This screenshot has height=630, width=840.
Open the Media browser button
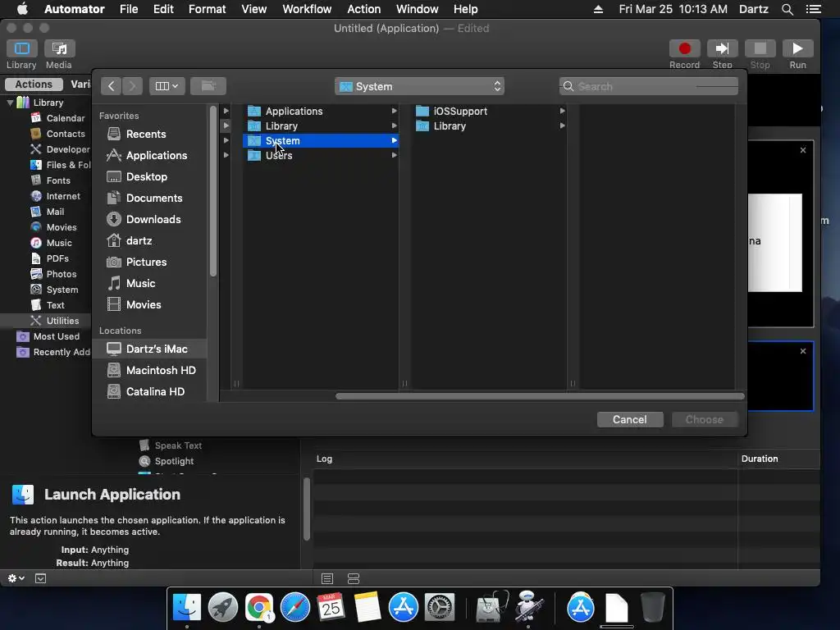click(59, 48)
